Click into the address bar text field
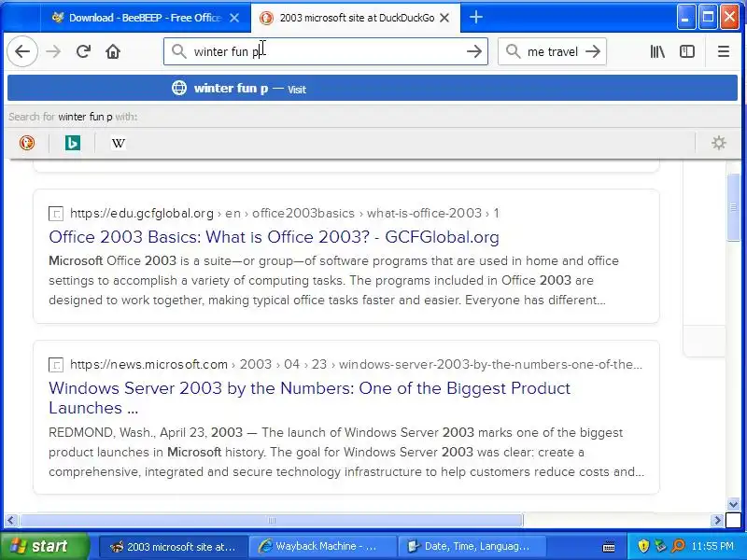Image resolution: width=747 pixels, height=560 pixels. 325,51
